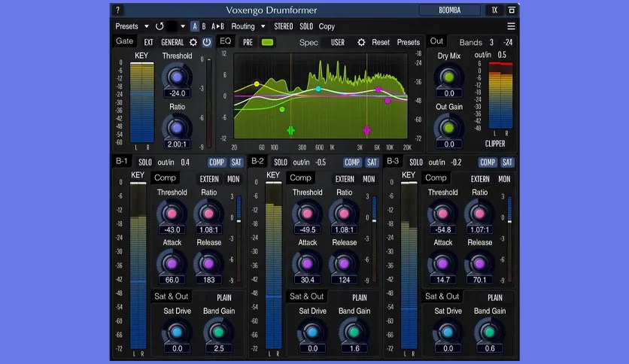This screenshot has width=629, height=364.
Task: Click the Out Gain knob
Action: point(449,128)
